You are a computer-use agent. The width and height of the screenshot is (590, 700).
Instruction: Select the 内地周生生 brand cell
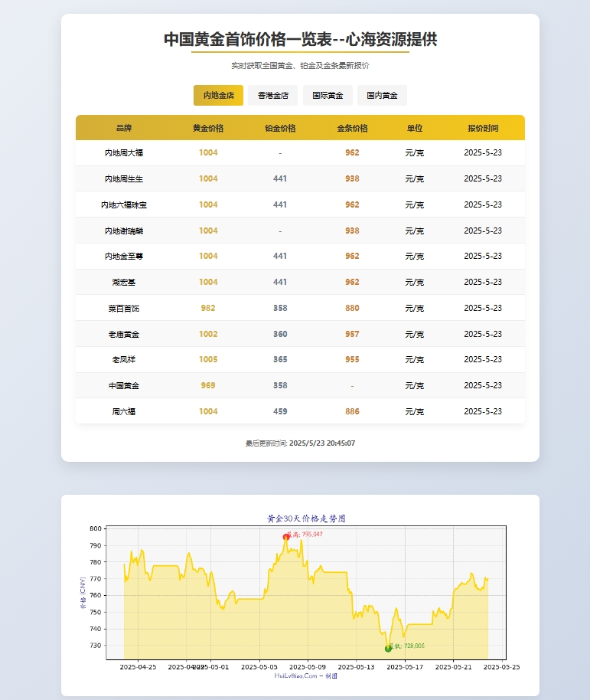click(124, 178)
